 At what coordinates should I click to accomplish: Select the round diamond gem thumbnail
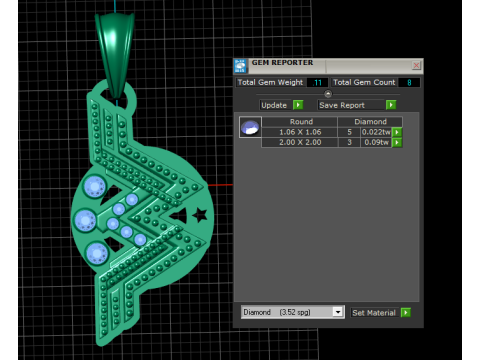[250, 127]
